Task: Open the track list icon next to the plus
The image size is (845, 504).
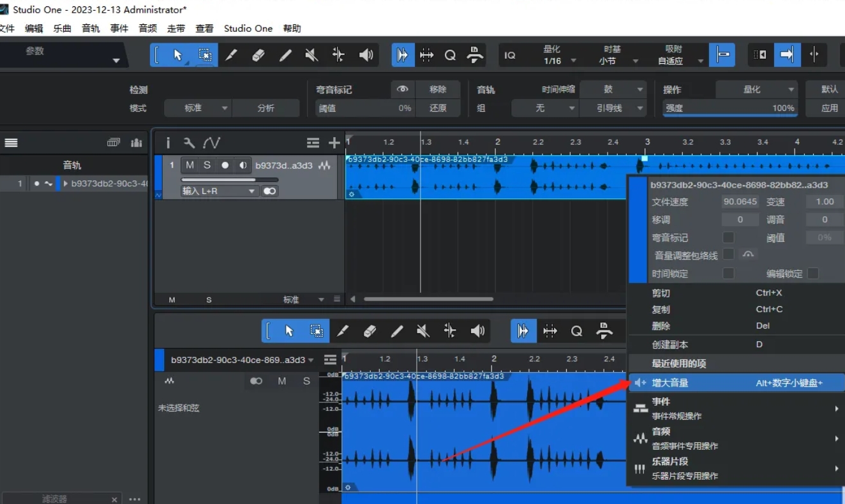Action: pyautogui.click(x=313, y=143)
